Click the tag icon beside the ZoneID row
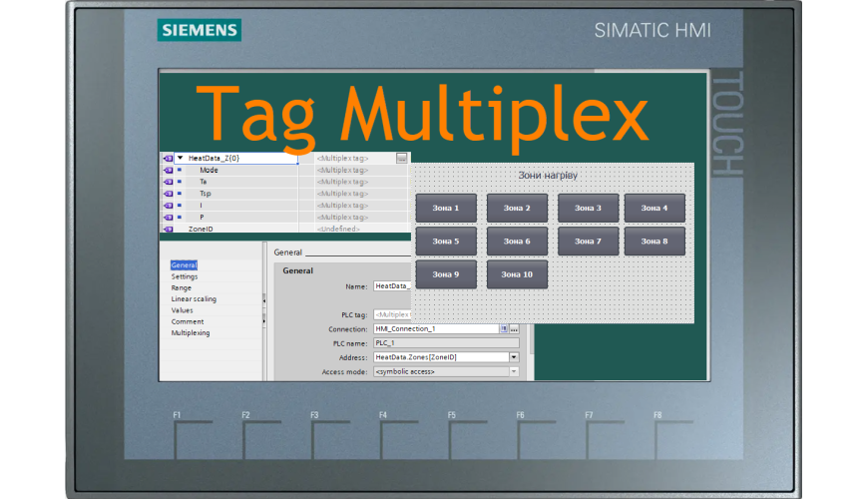The height and width of the screenshot is (499, 868). click(x=168, y=229)
